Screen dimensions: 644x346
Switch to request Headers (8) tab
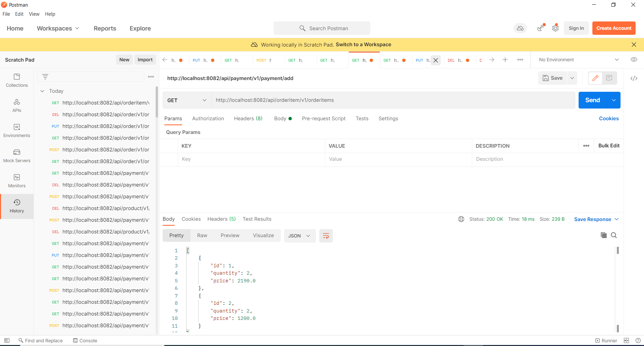point(248,119)
